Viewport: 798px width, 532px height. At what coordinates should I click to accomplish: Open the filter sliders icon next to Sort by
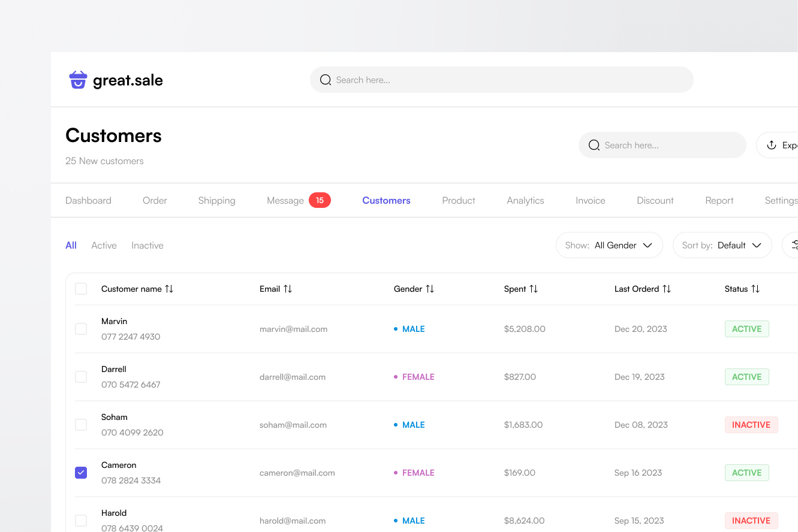click(794, 245)
